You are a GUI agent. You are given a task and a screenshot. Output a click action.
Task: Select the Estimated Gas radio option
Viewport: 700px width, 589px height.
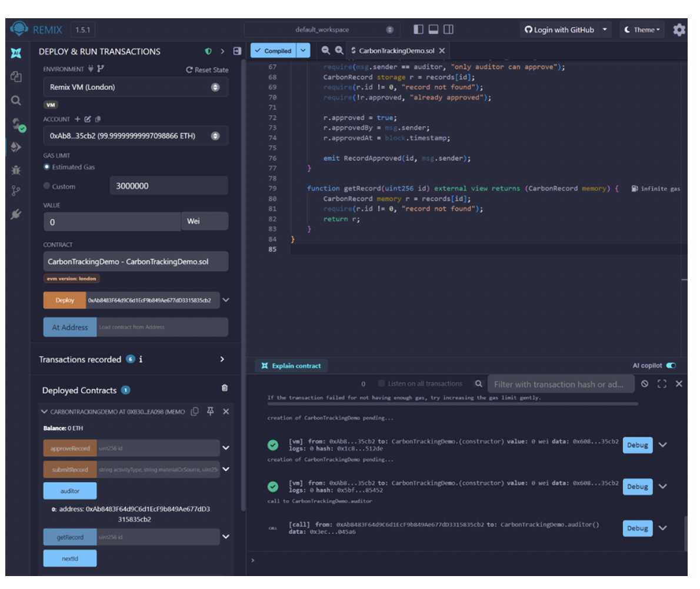(x=46, y=167)
